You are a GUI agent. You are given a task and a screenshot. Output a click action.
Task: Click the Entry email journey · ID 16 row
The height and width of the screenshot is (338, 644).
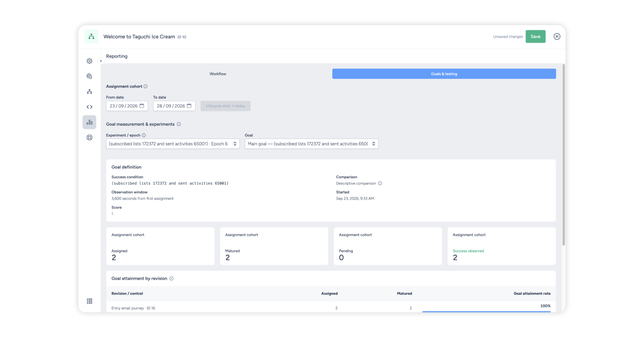331,308
